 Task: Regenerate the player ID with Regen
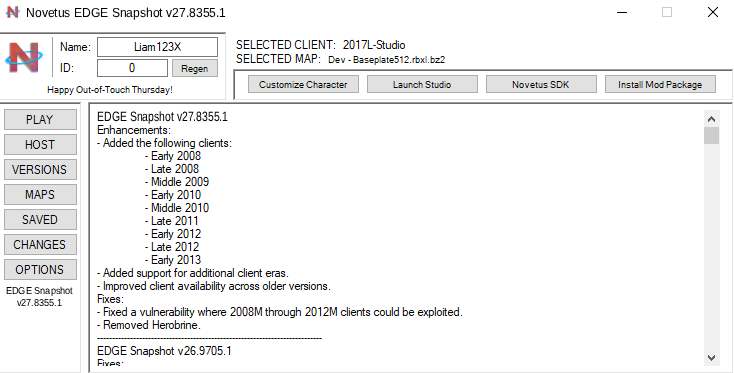pos(195,68)
